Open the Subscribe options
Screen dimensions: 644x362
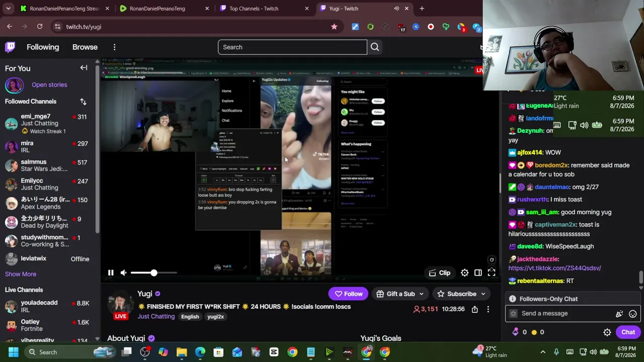(x=461, y=294)
